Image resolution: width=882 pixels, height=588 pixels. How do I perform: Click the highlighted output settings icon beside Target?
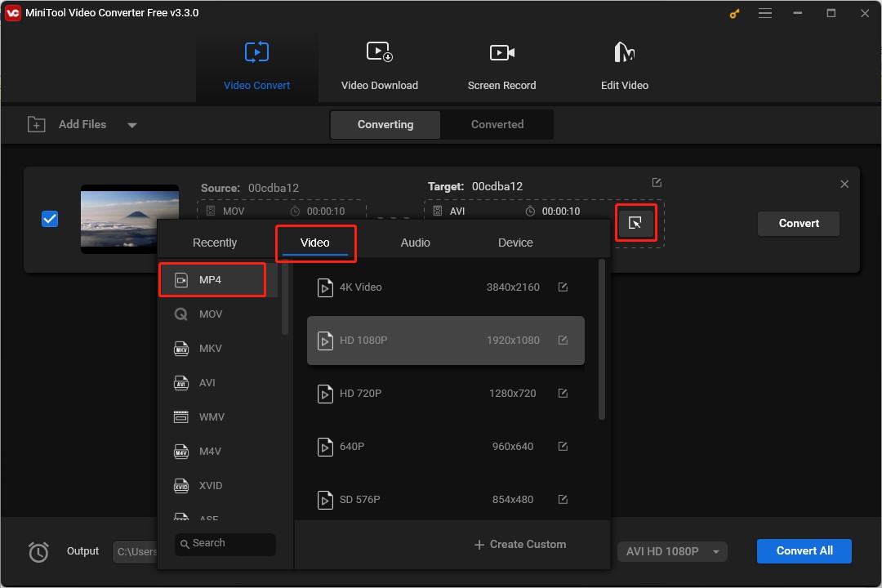[x=636, y=222]
